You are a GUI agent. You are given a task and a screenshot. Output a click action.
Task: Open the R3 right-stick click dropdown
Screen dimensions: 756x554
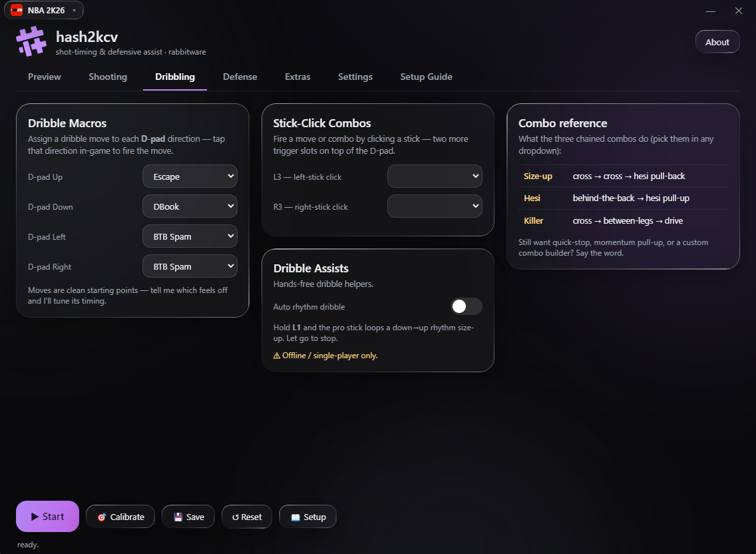click(435, 206)
